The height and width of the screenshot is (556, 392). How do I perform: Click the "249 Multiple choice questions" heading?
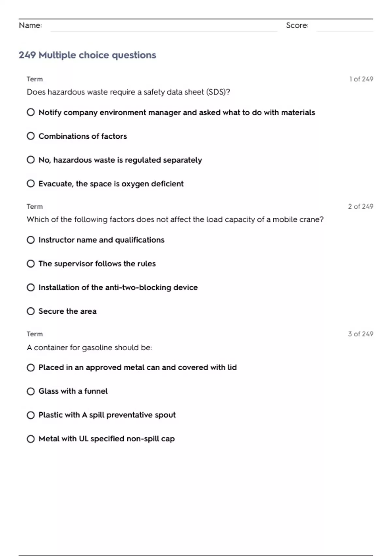point(88,55)
